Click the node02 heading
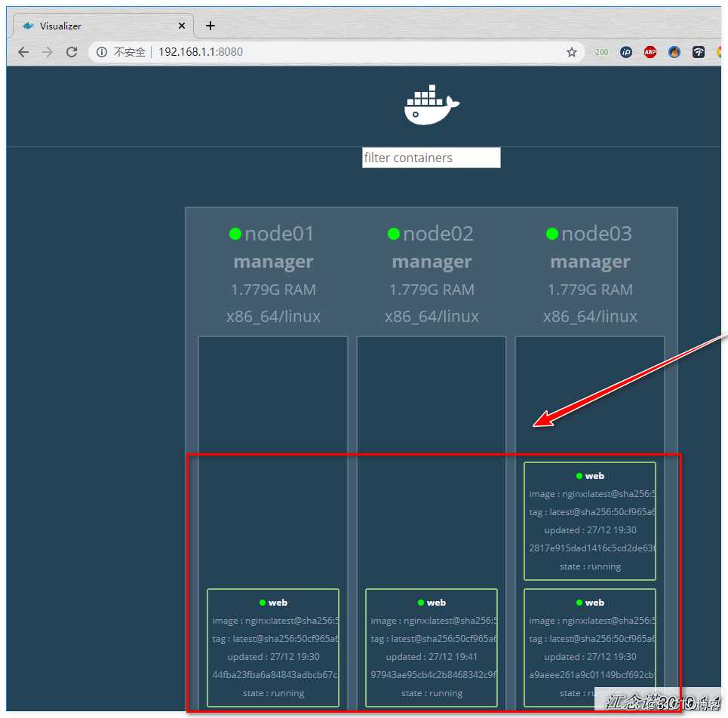Screen dimensions: 728x718 click(x=438, y=234)
